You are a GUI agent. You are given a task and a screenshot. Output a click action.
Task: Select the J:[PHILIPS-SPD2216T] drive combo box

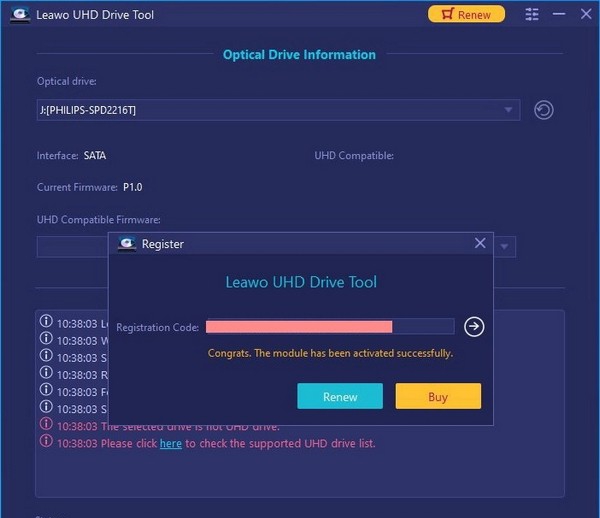(278, 110)
